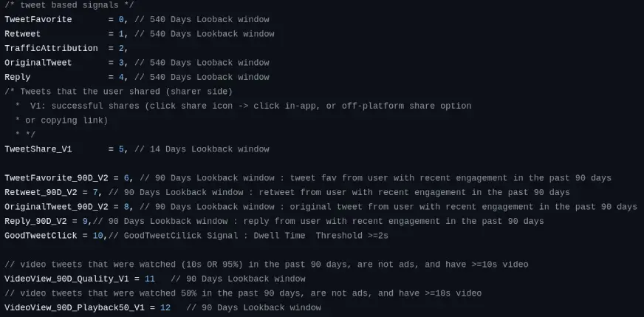
Task: Click the 'tweet based signals' comment
Action: [69, 5]
